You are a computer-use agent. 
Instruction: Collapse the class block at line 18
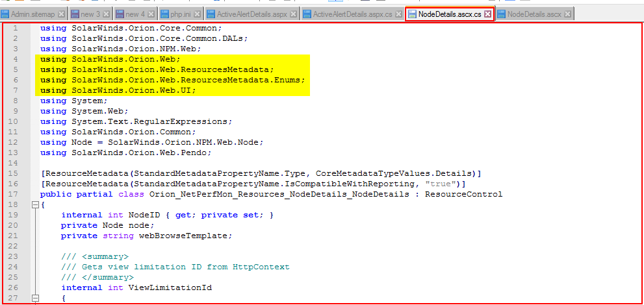[35, 204]
